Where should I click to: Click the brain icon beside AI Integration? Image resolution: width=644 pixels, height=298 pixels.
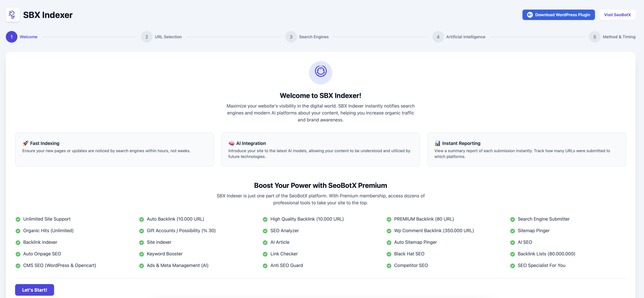click(231, 143)
